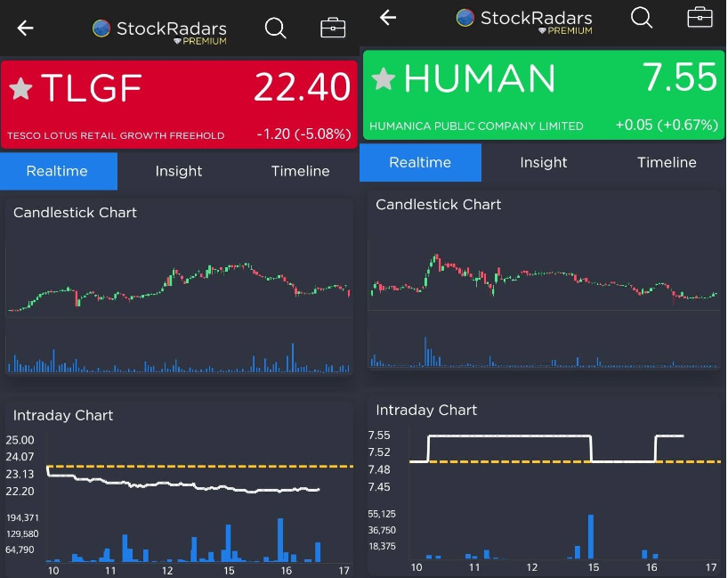The height and width of the screenshot is (578, 728).
Task: Tap the TLGF 22.40 price header
Action: point(302,87)
